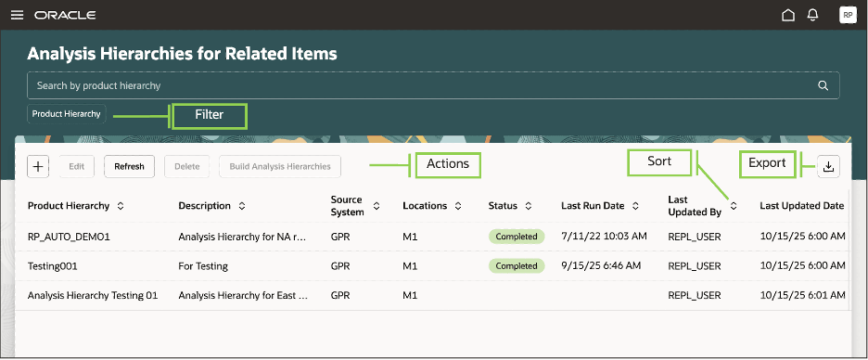The image size is (868, 360).
Task: Sort by Source System column
Action: (x=377, y=206)
